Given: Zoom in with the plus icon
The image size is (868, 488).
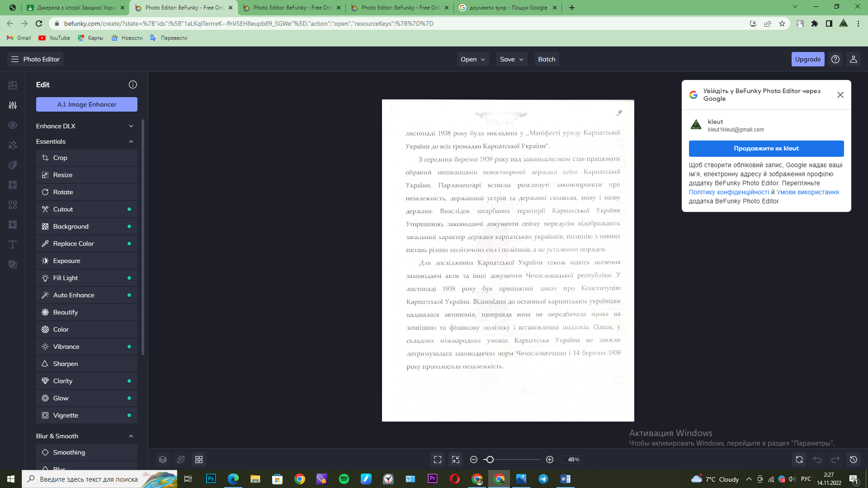Looking at the screenshot, I should pos(550,460).
